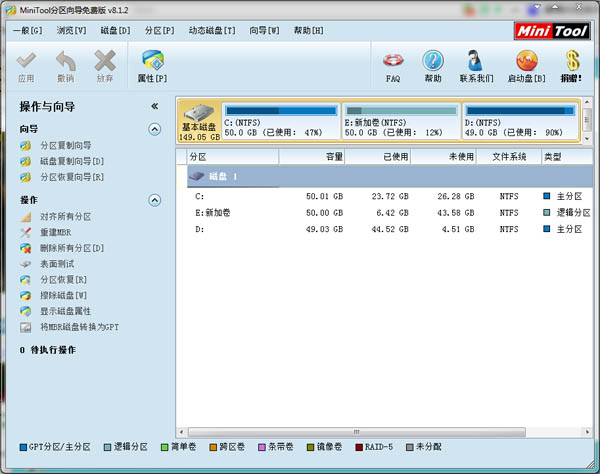Open the FAQ lifebuoy icon
Screen dimensions: 600x474
[x=393, y=60]
